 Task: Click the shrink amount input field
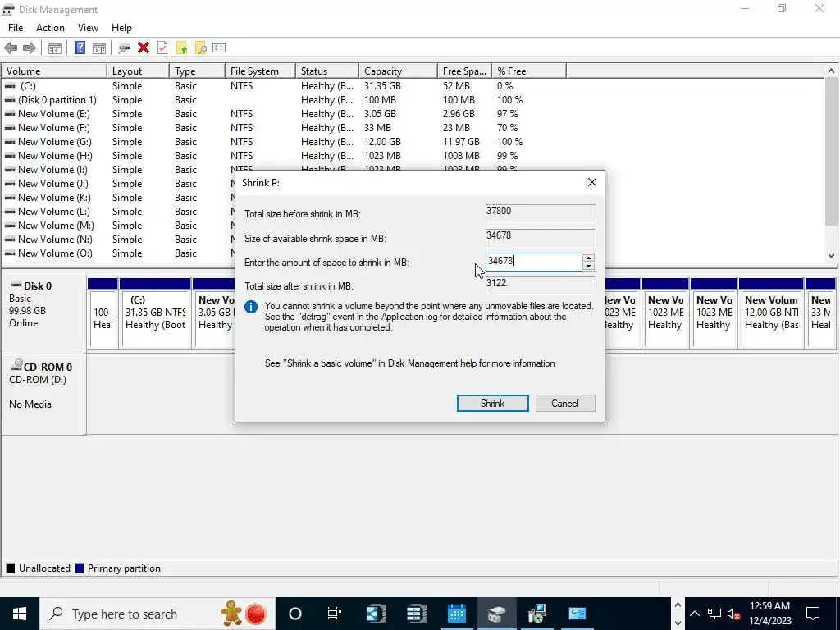534,262
